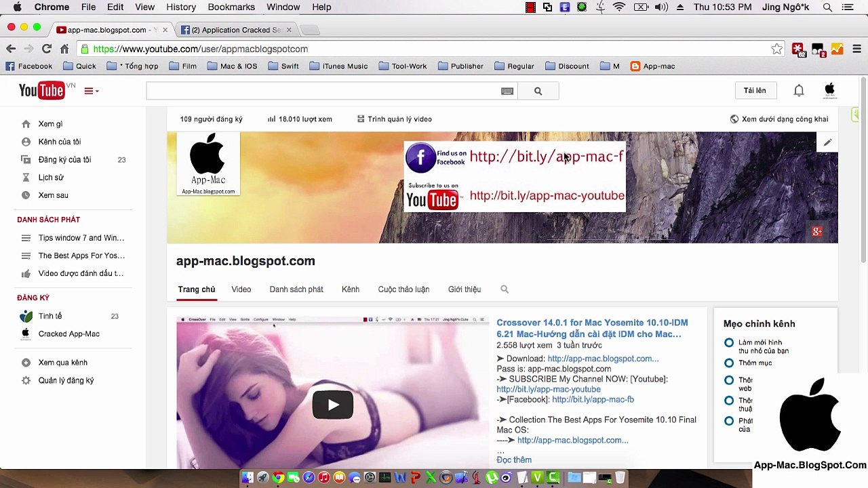The height and width of the screenshot is (488, 868).
Task: Reload the page
Action: [46, 49]
